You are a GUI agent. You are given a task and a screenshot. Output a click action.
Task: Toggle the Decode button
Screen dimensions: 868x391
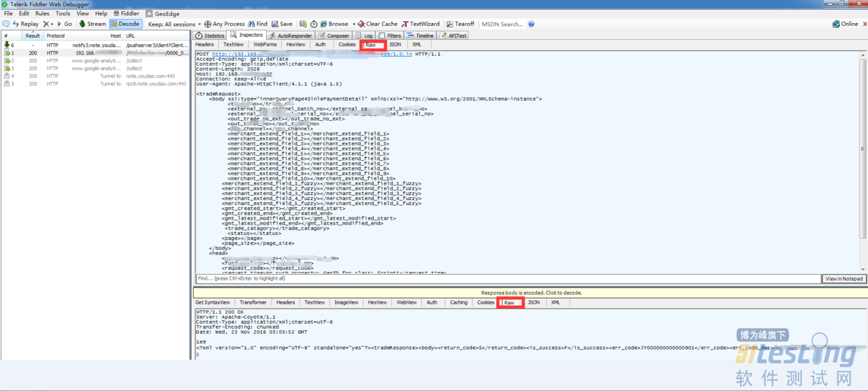125,24
